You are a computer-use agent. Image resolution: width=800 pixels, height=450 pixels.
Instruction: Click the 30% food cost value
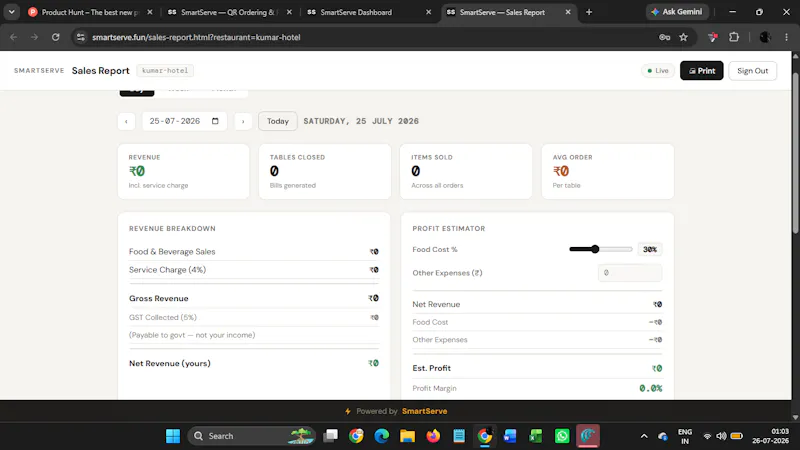pyautogui.click(x=649, y=249)
